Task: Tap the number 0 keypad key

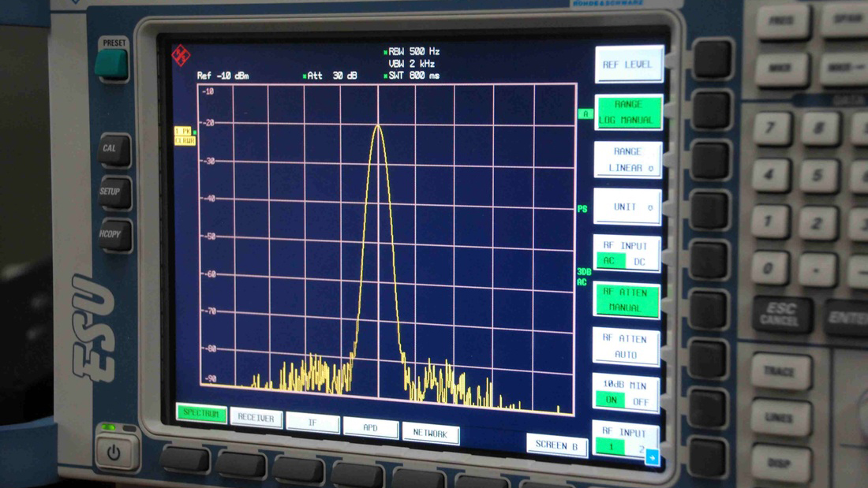Action: pyautogui.click(x=769, y=269)
